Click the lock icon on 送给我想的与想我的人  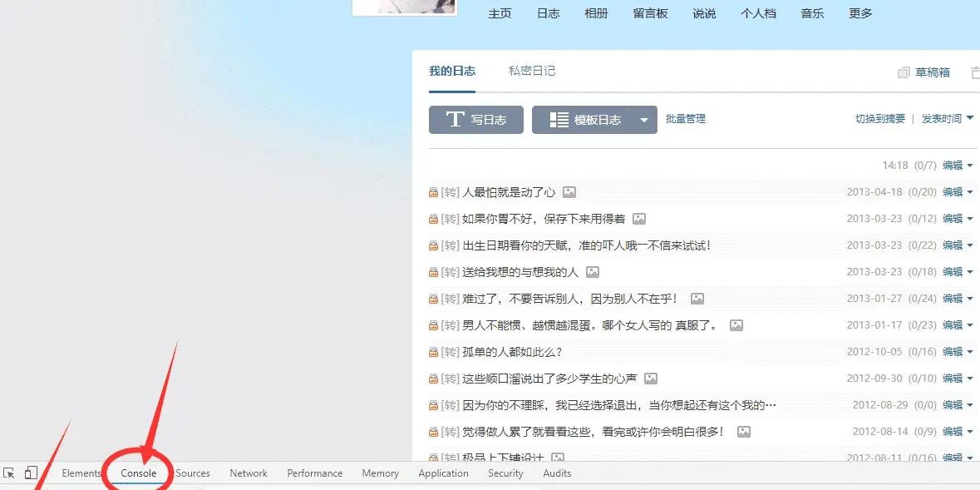(x=433, y=272)
